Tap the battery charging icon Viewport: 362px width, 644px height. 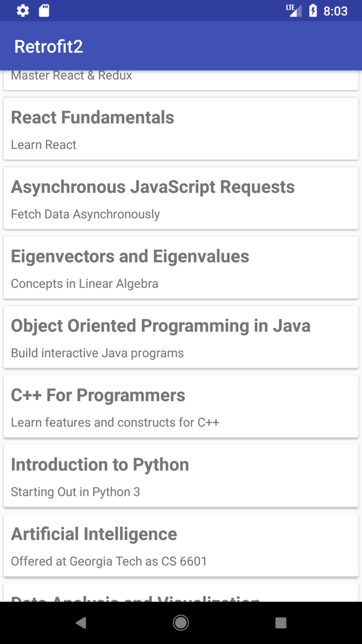coord(313,10)
